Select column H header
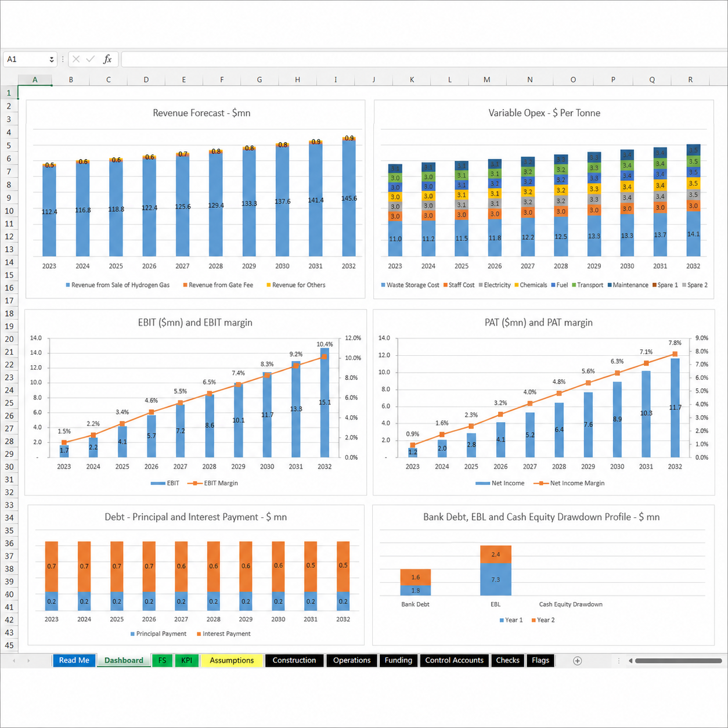 tap(297, 80)
